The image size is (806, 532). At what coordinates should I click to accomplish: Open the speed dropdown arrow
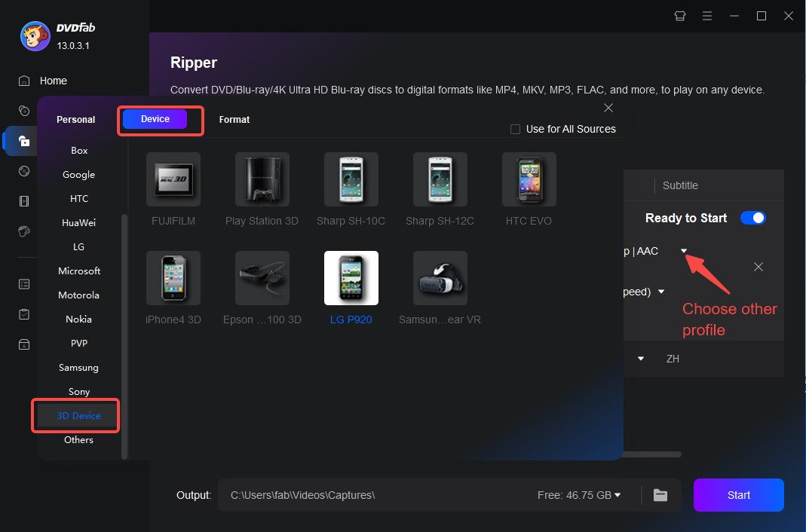(x=661, y=292)
